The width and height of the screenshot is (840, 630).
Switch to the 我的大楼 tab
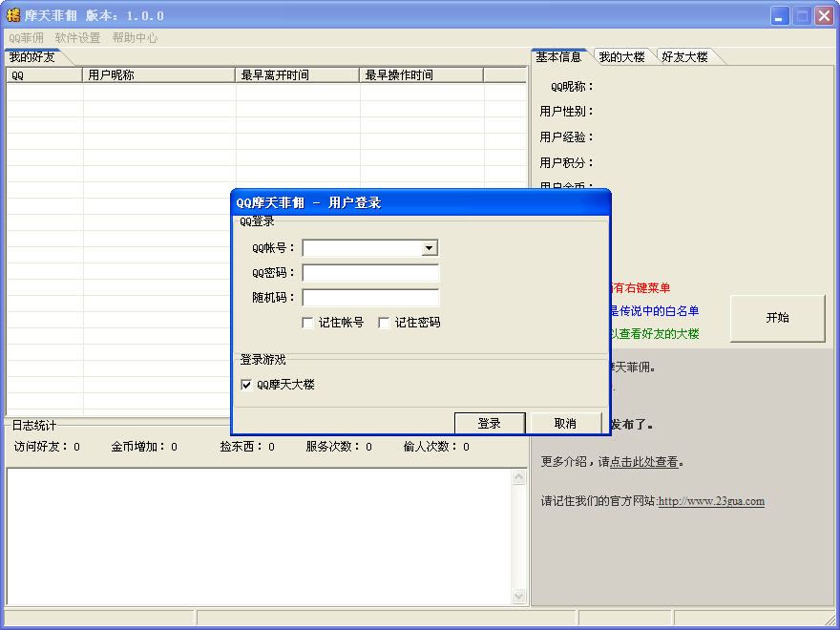(622, 56)
